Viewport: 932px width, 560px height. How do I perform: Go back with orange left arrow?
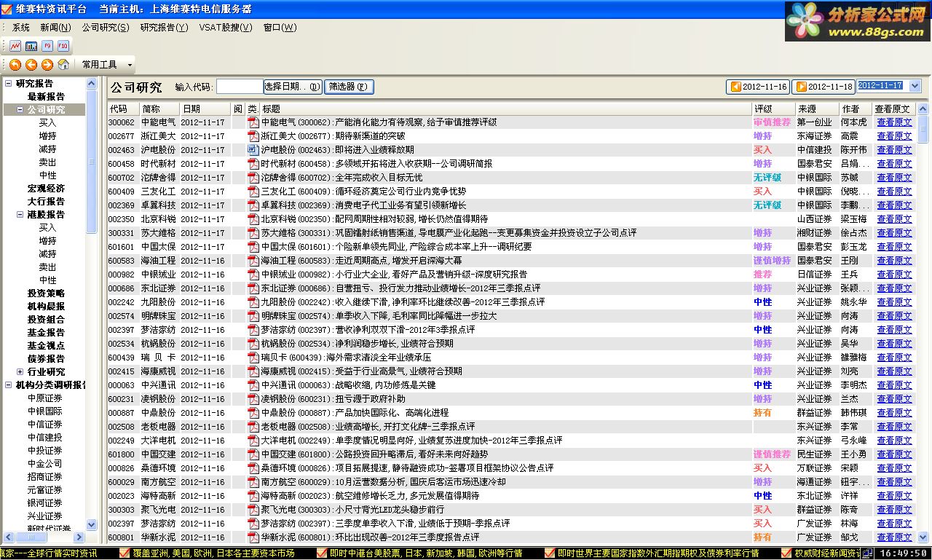point(31,65)
